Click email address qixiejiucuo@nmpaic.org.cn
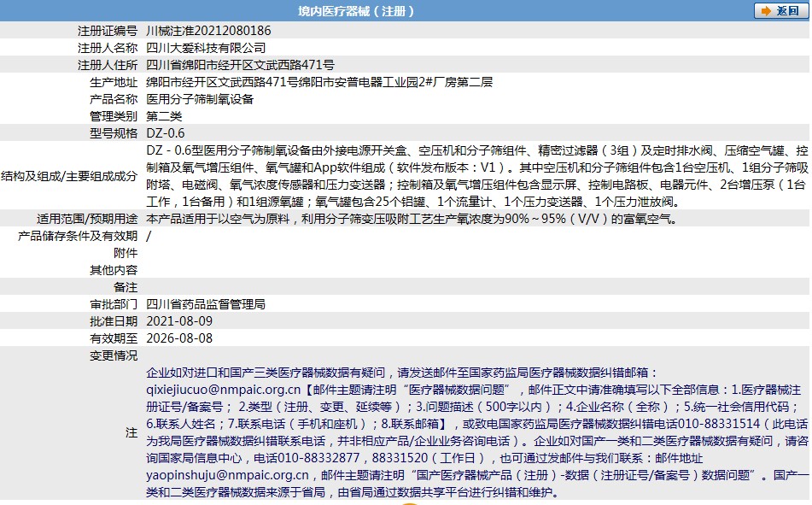Viewport: 812px width, 505px height. click(223, 390)
